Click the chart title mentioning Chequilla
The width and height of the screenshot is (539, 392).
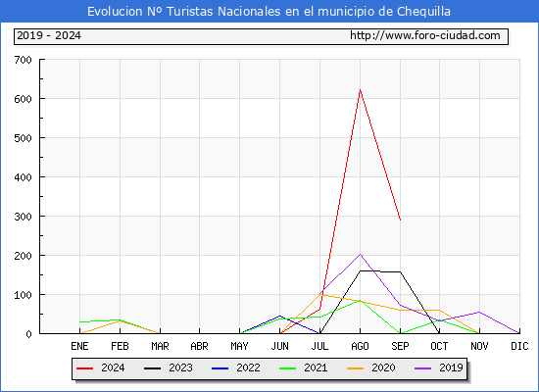tap(269, 12)
